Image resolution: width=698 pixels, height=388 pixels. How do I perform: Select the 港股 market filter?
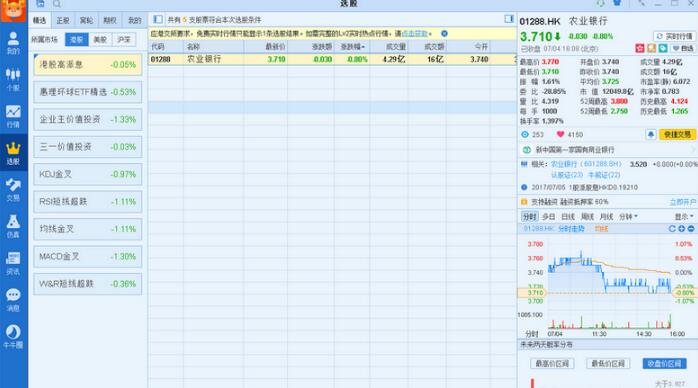[77, 40]
